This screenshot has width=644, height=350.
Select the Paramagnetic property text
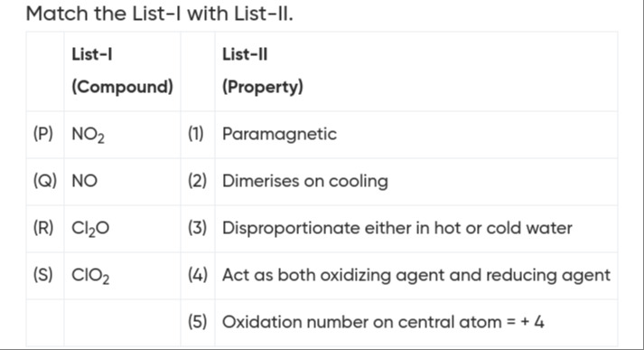[279, 135]
